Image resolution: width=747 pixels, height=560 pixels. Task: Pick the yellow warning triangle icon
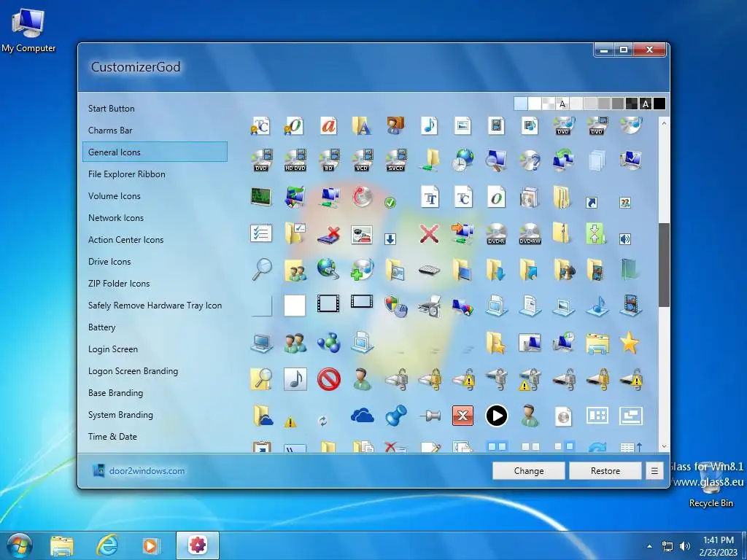click(290, 421)
